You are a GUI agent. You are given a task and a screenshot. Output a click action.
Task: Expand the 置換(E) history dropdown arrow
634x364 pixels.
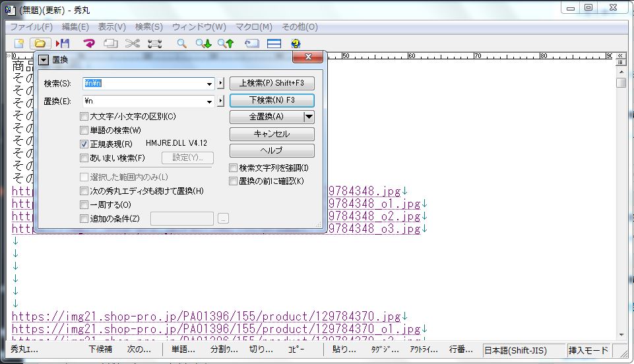point(209,102)
